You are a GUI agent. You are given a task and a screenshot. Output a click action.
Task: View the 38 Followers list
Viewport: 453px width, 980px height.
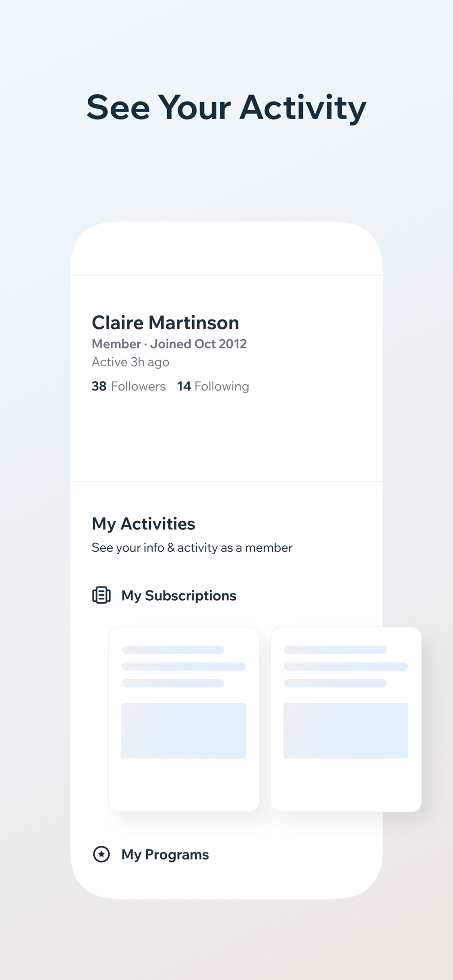[x=128, y=386]
